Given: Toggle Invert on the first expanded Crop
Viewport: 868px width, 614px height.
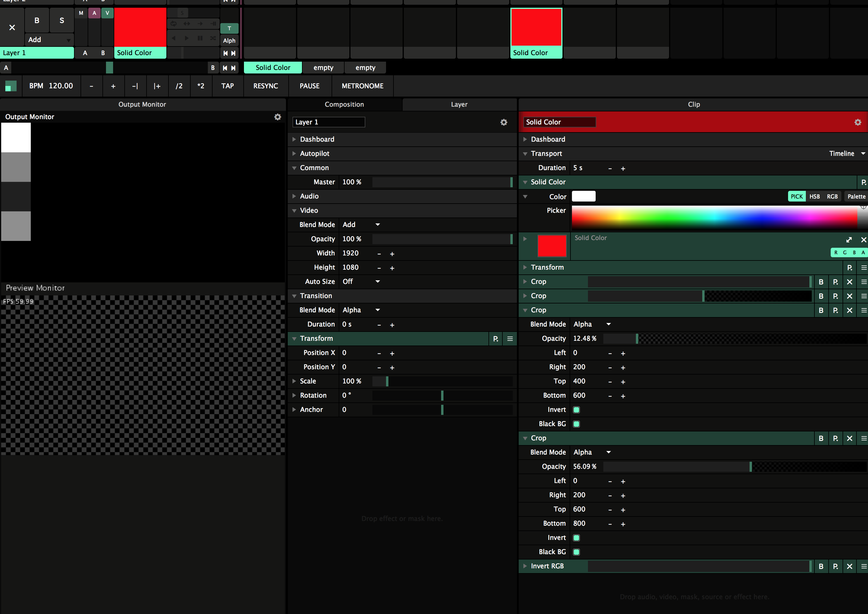Looking at the screenshot, I should 576,410.
